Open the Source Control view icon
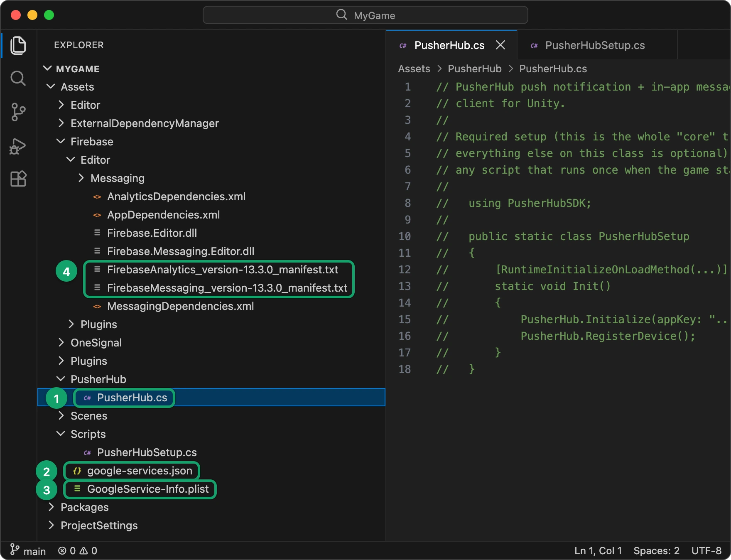Image resolution: width=731 pixels, height=560 pixels. (18, 112)
